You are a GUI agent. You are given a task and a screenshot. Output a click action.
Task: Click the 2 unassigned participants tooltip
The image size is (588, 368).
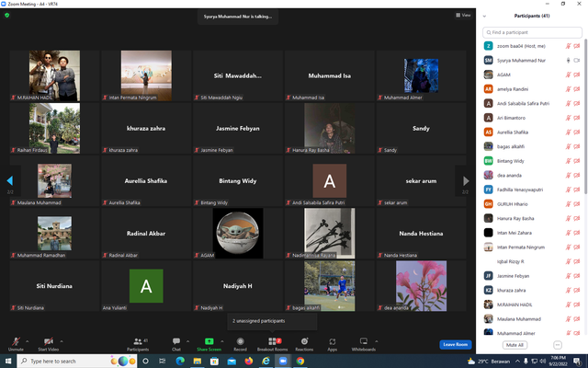click(x=272, y=321)
